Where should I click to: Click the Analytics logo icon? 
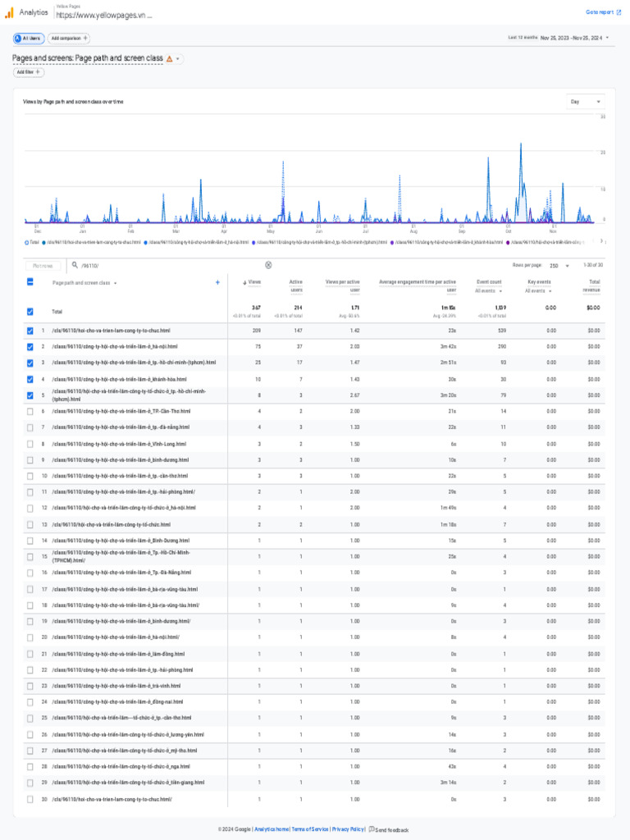pos(8,11)
